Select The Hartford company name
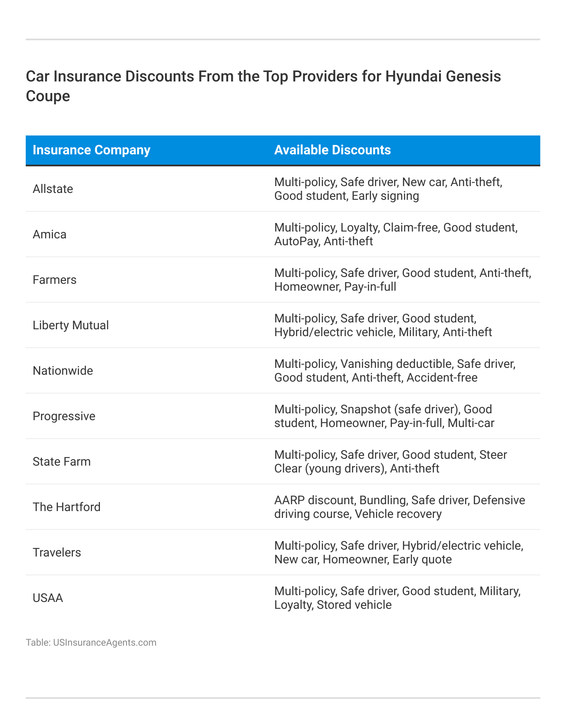 (x=66, y=507)
